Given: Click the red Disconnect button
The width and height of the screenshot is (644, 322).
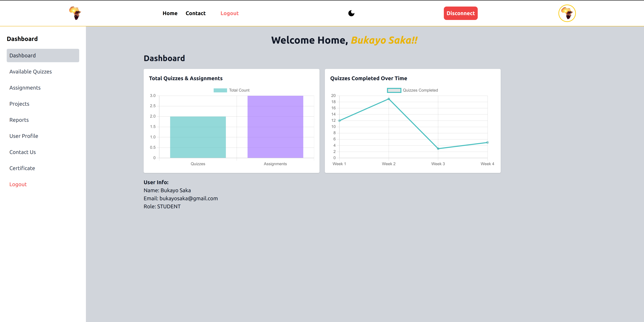Looking at the screenshot, I should pos(460,13).
